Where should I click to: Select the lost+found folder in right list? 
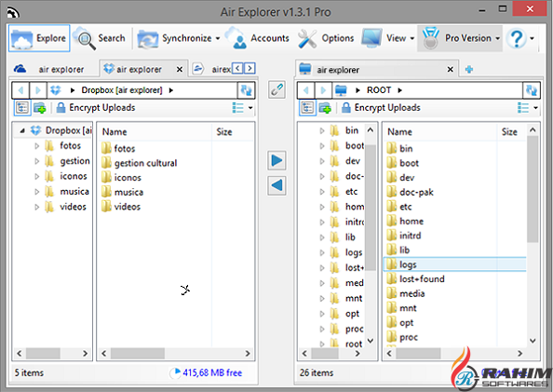415,279
